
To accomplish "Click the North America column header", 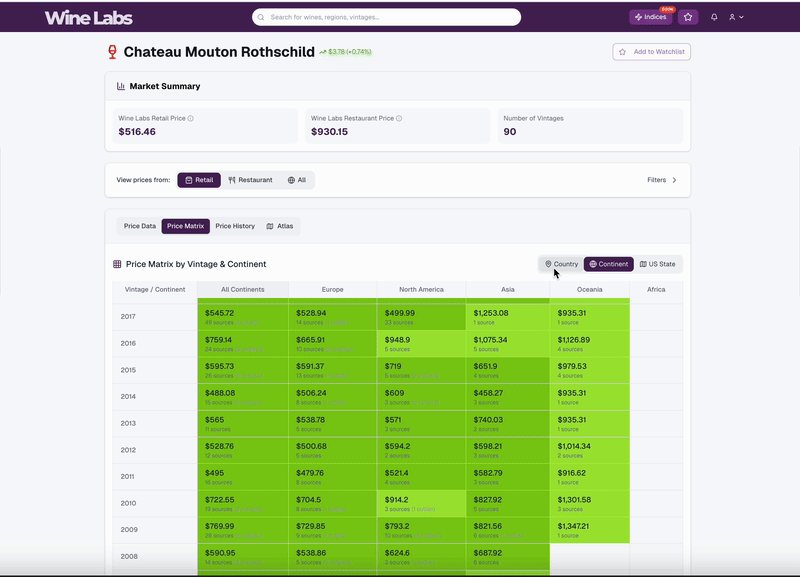I will (x=421, y=289).
